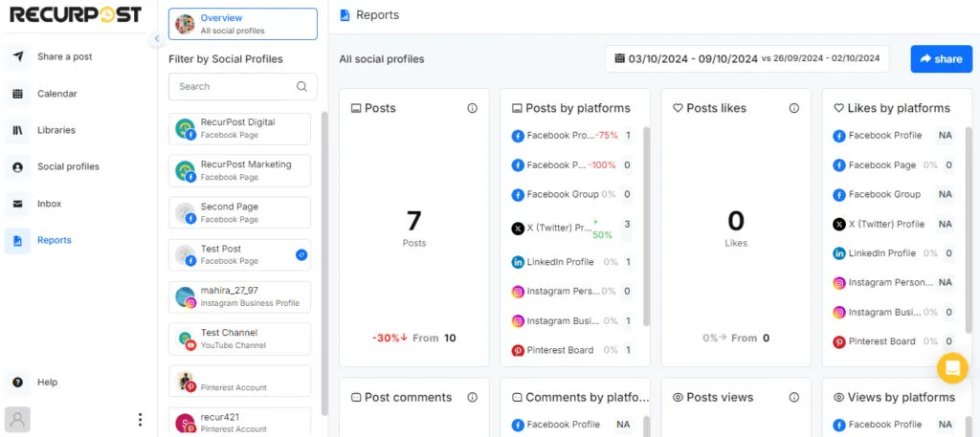Click the Reports document icon in sidebar
The width and height of the screenshot is (980, 437).
[17, 240]
